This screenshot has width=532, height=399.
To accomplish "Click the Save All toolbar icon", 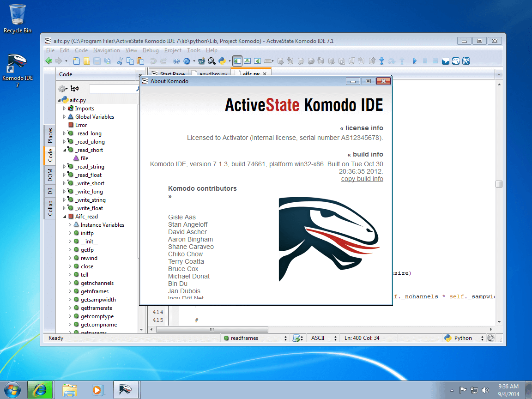I will 107,61.
